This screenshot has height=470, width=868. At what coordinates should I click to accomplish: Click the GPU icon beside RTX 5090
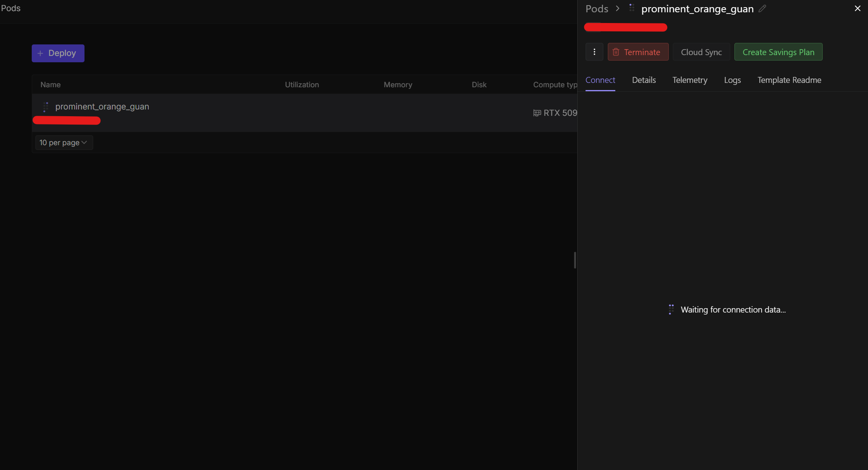pyautogui.click(x=537, y=113)
